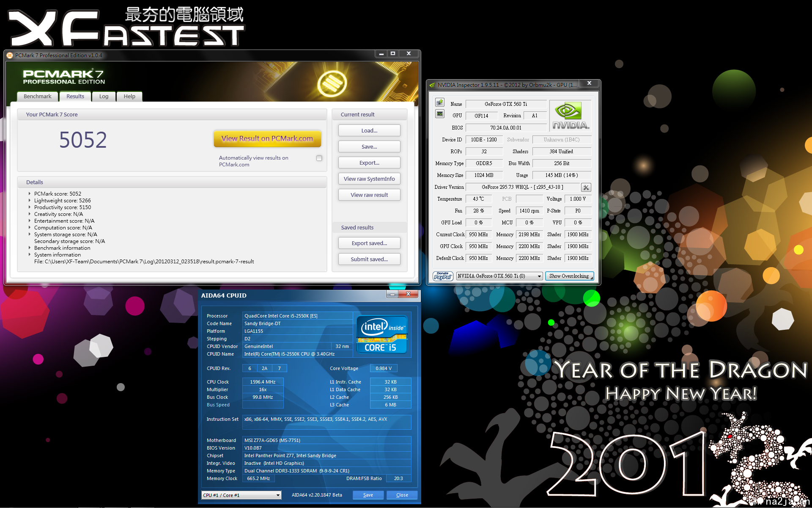Click View raw SystemInfo button

[369, 179]
